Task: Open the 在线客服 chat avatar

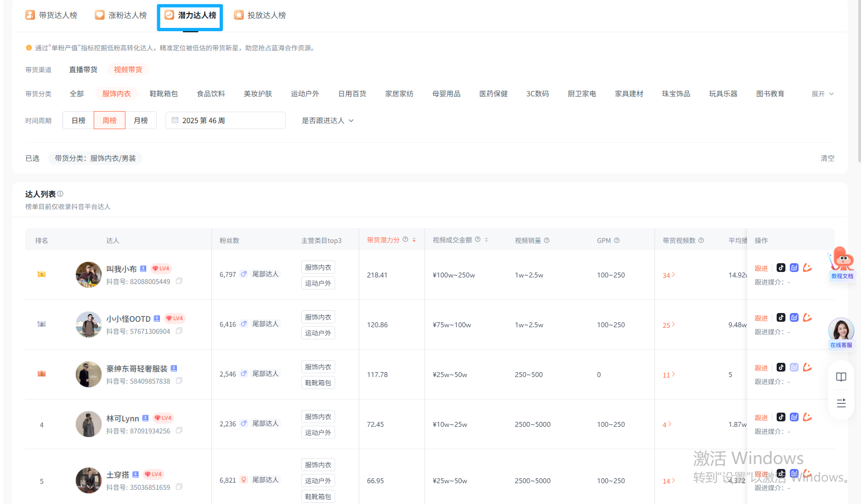Action: [841, 331]
